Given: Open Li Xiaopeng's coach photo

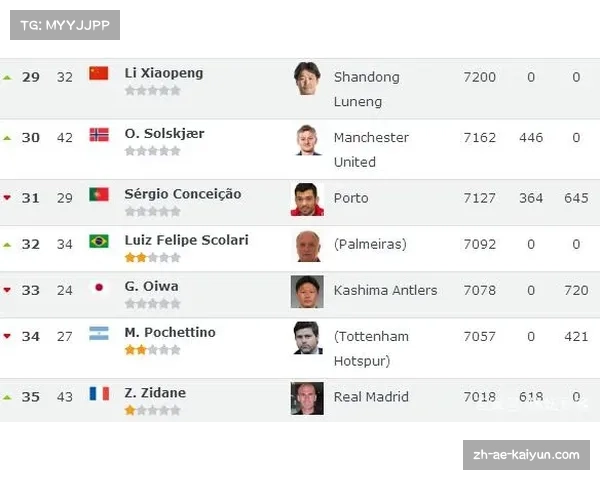Looking at the screenshot, I should (307, 78).
